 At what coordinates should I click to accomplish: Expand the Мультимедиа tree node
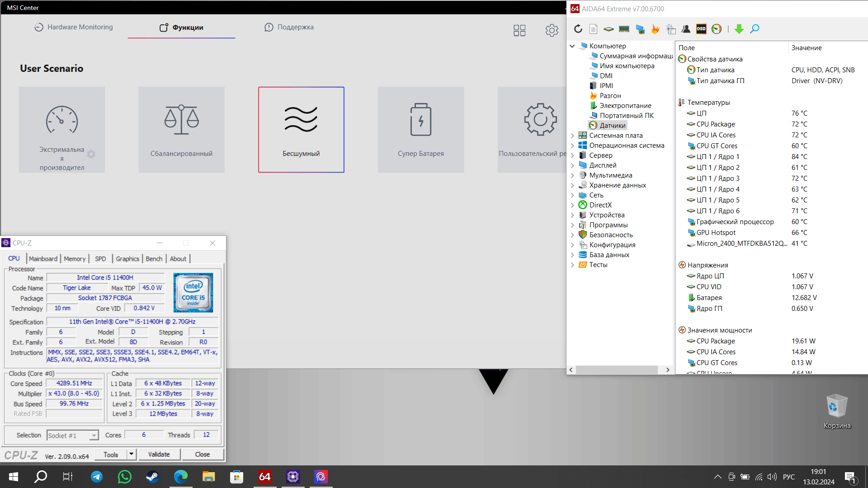pos(572,175)
